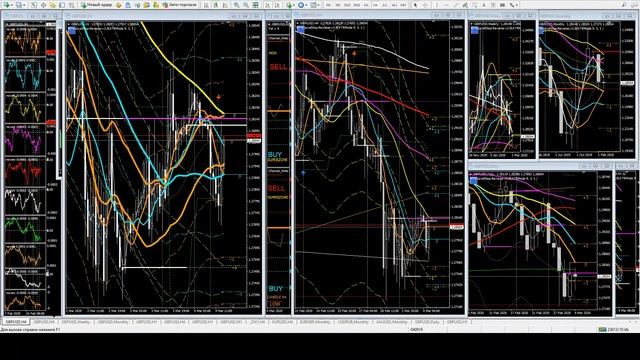
Task: Set timeframe to M15
Action: [x=347, y=5]
